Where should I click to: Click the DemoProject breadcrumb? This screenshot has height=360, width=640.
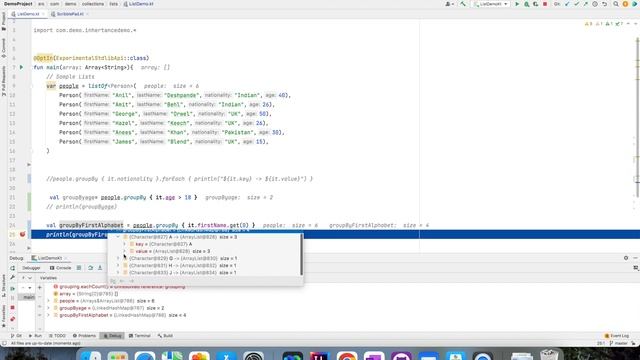pos(18,4)
